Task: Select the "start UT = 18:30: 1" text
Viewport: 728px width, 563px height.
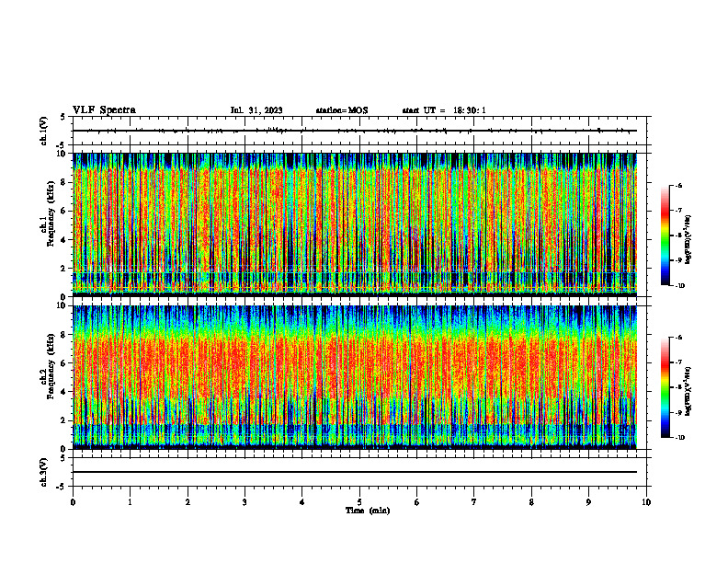Action: (x=444, y=110)
